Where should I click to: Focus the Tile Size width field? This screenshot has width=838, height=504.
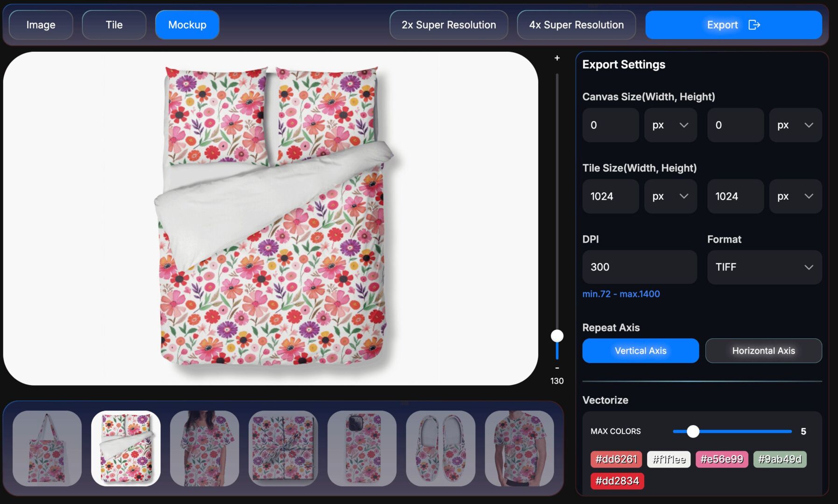tap(611, 196)
